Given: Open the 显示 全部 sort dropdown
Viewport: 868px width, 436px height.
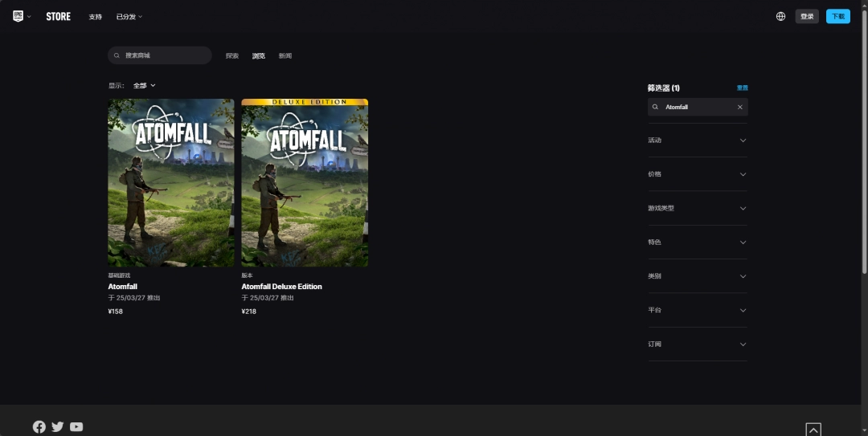Looking at the screenshot, I should [x=144, y=86].
